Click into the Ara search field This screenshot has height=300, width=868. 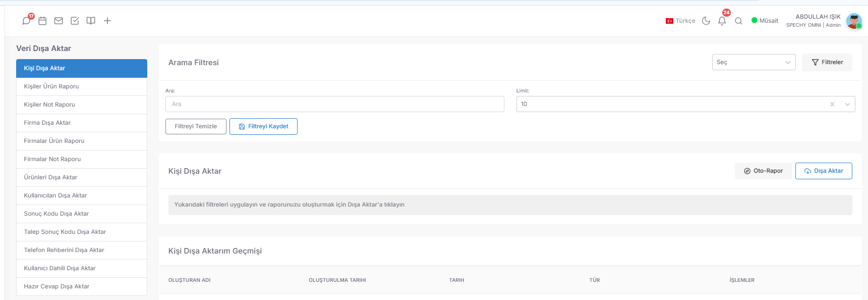click(x=335, y=104)
